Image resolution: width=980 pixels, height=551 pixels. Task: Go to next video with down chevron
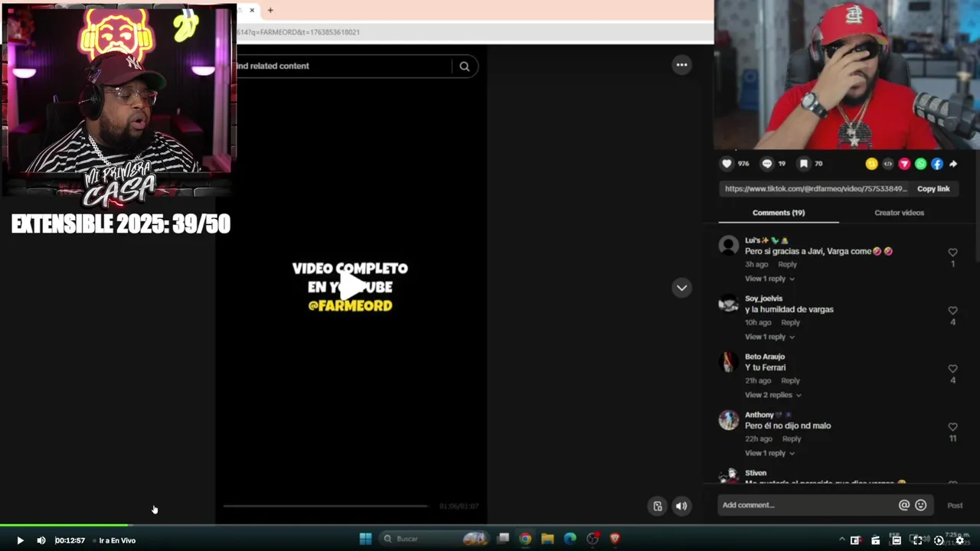681,288
